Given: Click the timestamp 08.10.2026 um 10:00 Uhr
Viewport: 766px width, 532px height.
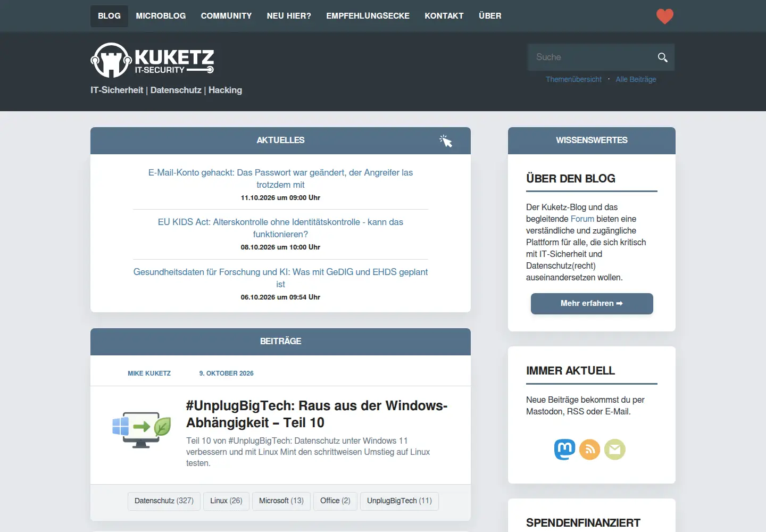Looking at the screenshot, I should (280, 247).
